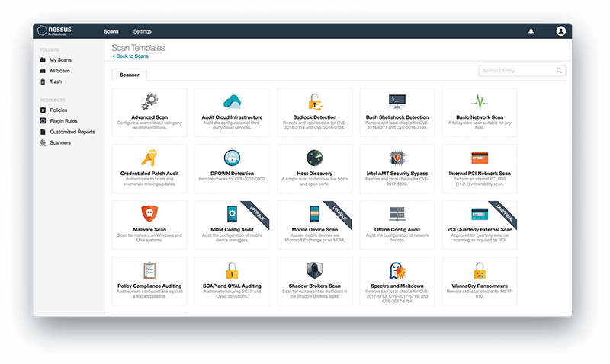Viewport: 610px width, 364px height.
Task: Click the Audit Cloud Infrastructure cloud icon
Action: click(233, 102)
